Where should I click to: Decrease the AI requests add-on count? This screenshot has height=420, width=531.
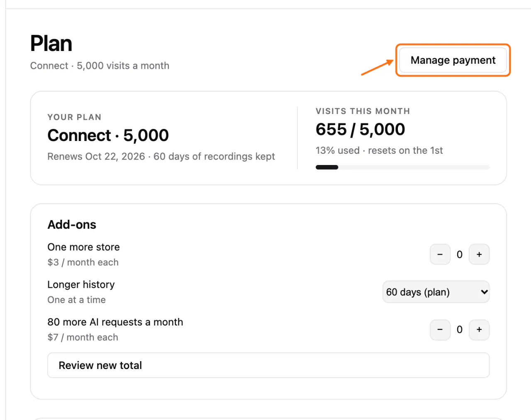tap(440, 330)
